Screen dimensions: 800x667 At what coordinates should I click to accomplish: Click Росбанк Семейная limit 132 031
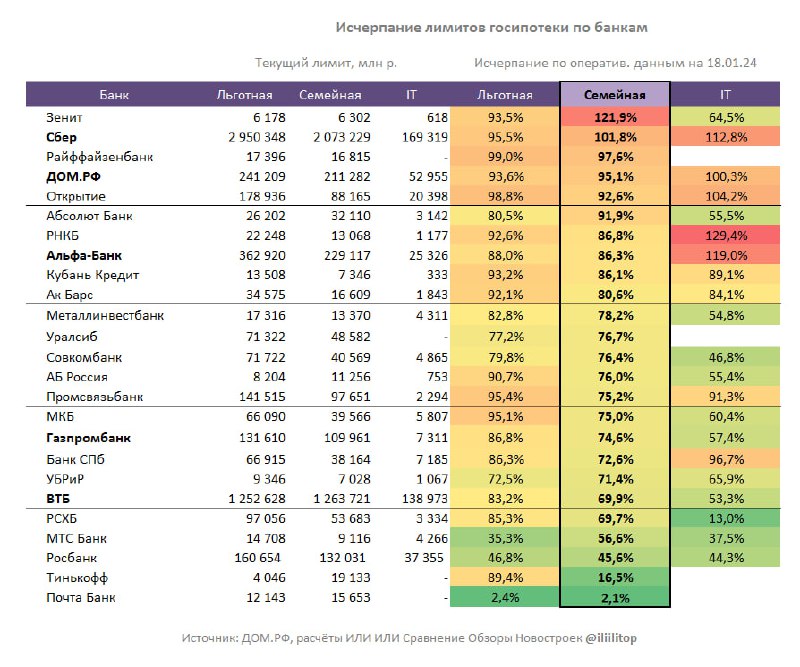pos(342,558)
